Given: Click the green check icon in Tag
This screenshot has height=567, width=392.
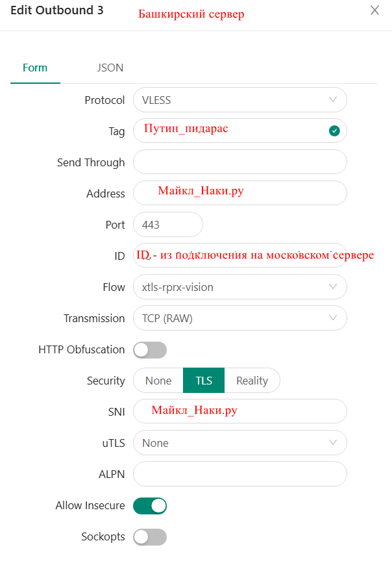Looking at the screenshot, I should pos(334,131).
